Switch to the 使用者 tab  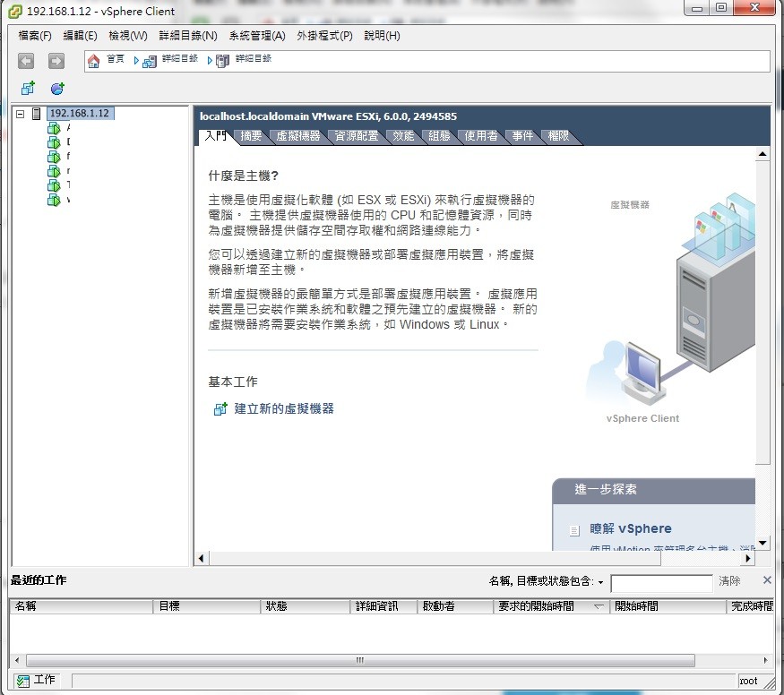[481, 136]
